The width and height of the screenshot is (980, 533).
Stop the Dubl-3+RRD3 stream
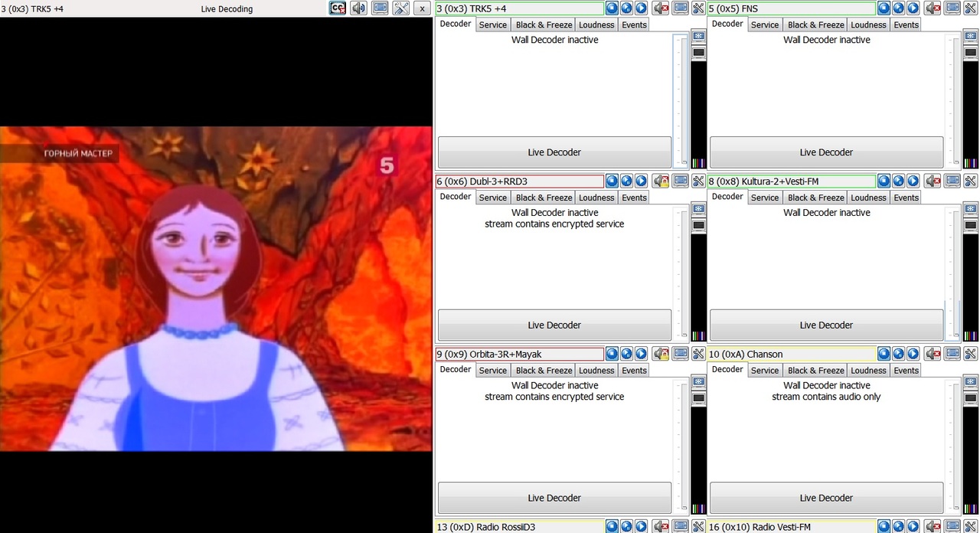point(612,181)
